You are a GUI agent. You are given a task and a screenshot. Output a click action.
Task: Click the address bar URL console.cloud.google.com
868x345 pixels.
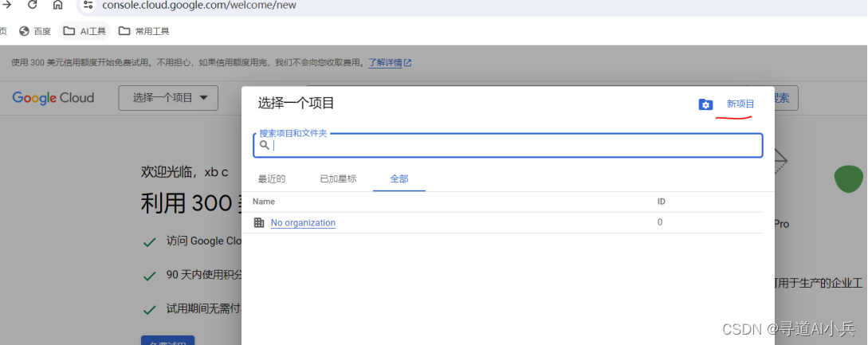pyautogui.click(x=199, y=5)
